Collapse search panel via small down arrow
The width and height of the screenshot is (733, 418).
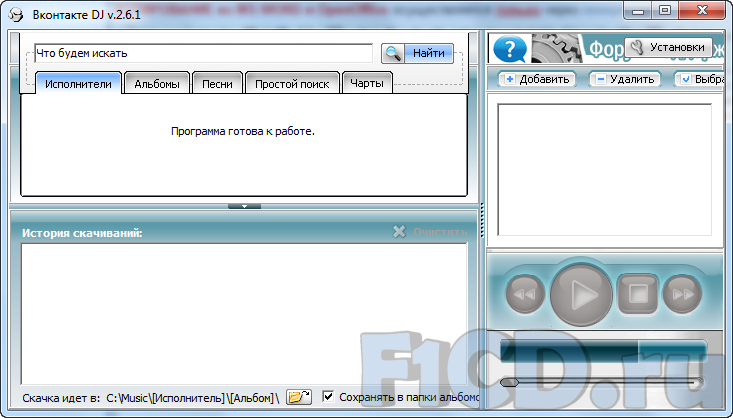(x=244, y=206)
